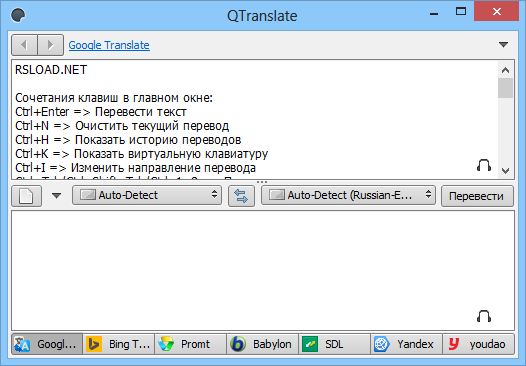Open the Google Translate link
The height and width of the screenshot is (366, 526).
[x=109, y=45]
